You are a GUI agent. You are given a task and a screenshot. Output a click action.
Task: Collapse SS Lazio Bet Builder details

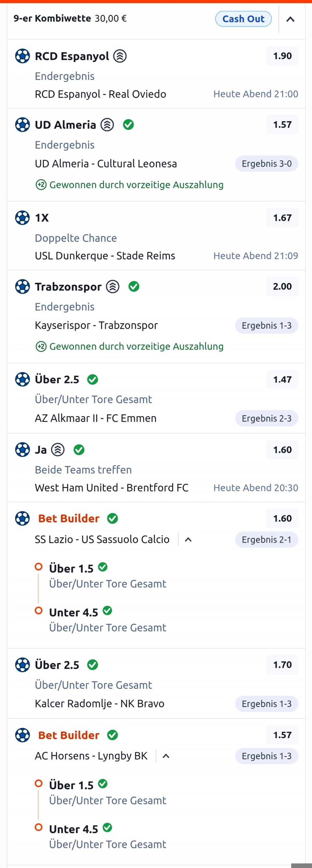tap(188, 539)
